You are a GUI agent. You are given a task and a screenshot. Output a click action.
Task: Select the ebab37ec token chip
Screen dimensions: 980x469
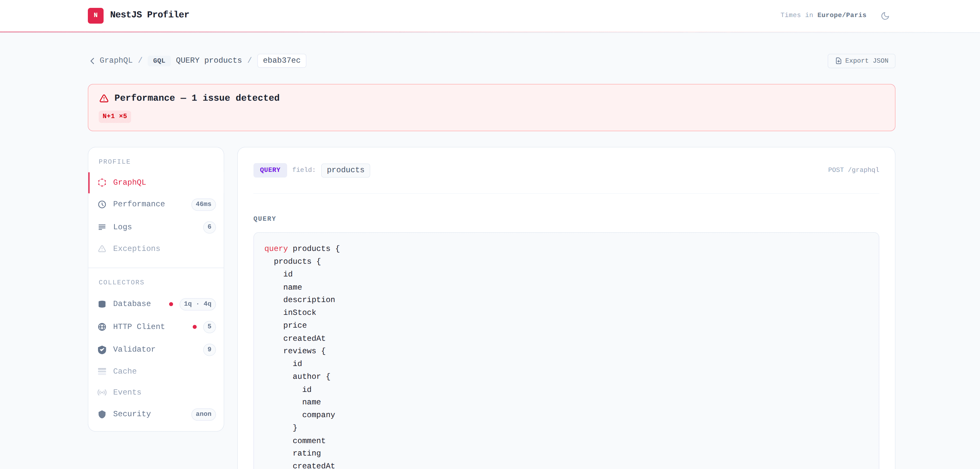(282, 61)
